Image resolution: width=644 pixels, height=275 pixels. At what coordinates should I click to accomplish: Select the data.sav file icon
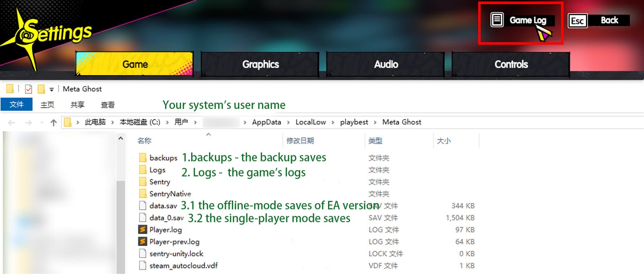tap(142, 205)
